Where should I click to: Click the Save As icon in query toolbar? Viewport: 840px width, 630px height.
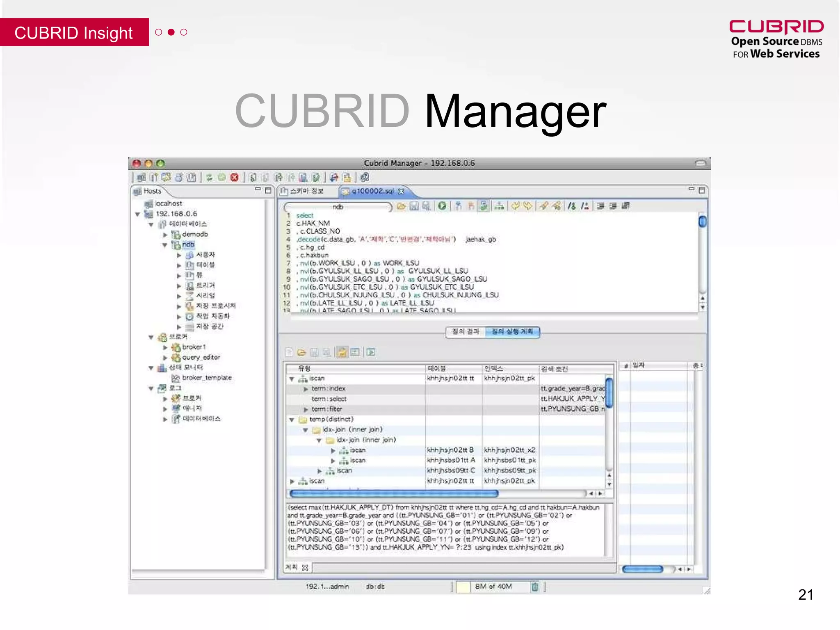click(x=427, y=206)
